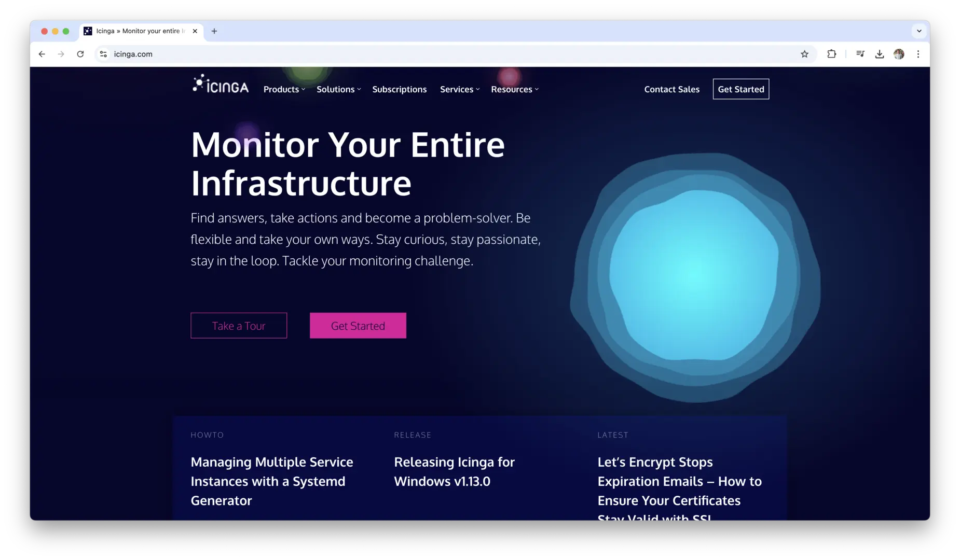Select the Icinga browser tab
The width and height of the screenshot is (960, 560).
141,31
